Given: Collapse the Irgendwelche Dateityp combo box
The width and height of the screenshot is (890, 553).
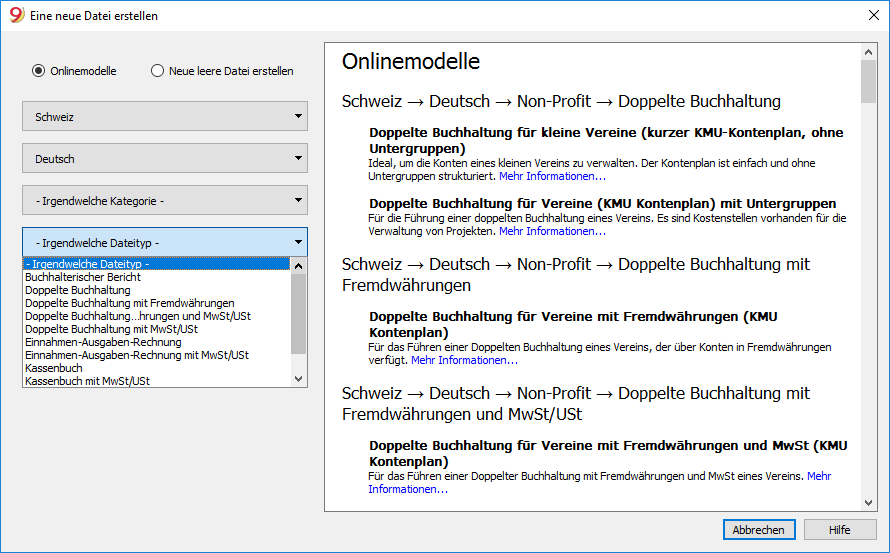Looking at the screenshot, I should pyautogui.click(x=165, y=242).
